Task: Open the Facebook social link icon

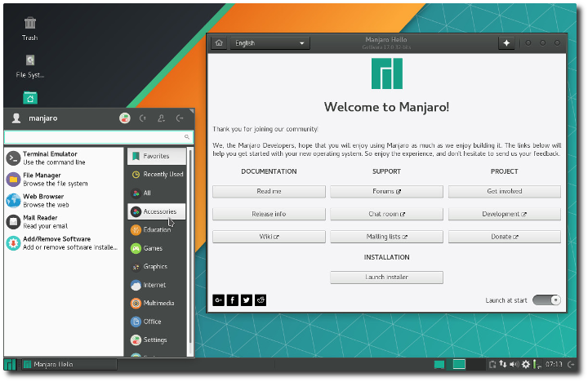Action: point(233,300)
